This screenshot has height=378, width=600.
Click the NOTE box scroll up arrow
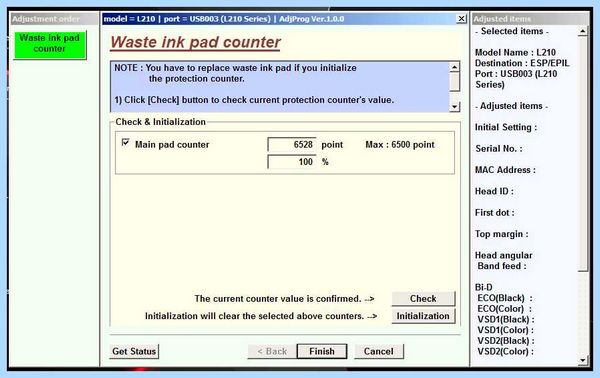click(454, 67)
